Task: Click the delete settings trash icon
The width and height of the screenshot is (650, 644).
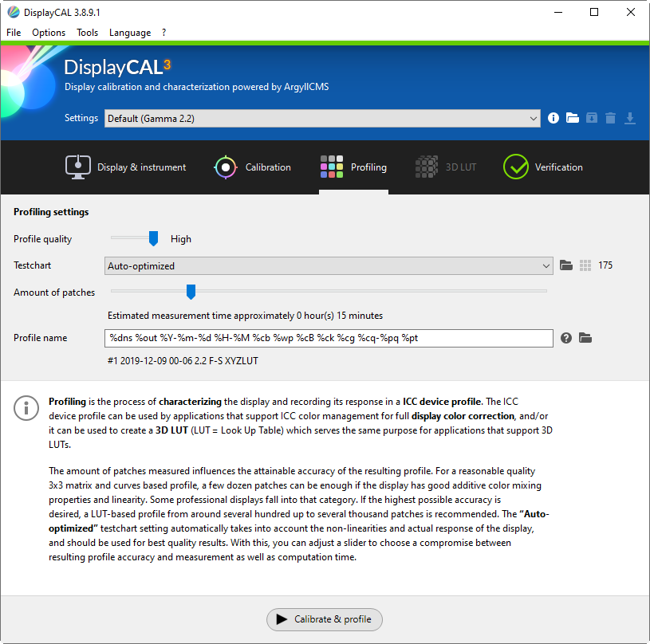Action: [x=610, y=118]
